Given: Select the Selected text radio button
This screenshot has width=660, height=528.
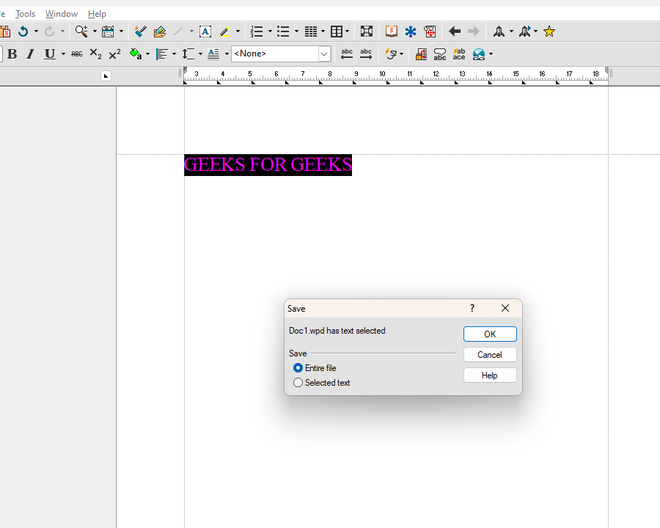Looking at the screenshot, I should 298,383.
